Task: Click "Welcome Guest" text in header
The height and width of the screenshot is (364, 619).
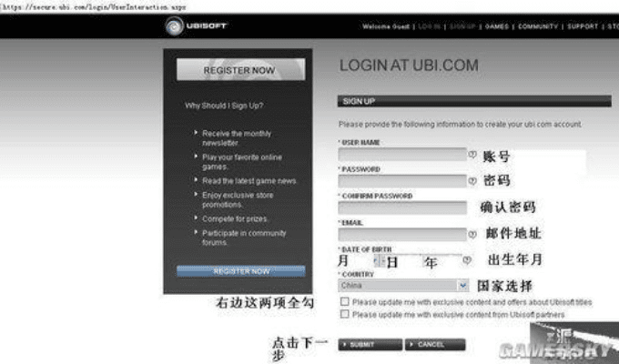Action: click(386, 26)
